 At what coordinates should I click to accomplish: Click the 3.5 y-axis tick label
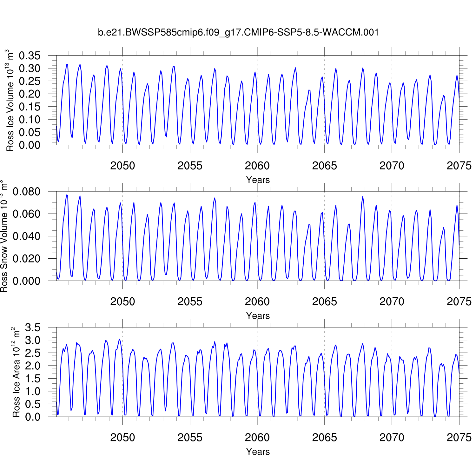(x=33, y=327)
